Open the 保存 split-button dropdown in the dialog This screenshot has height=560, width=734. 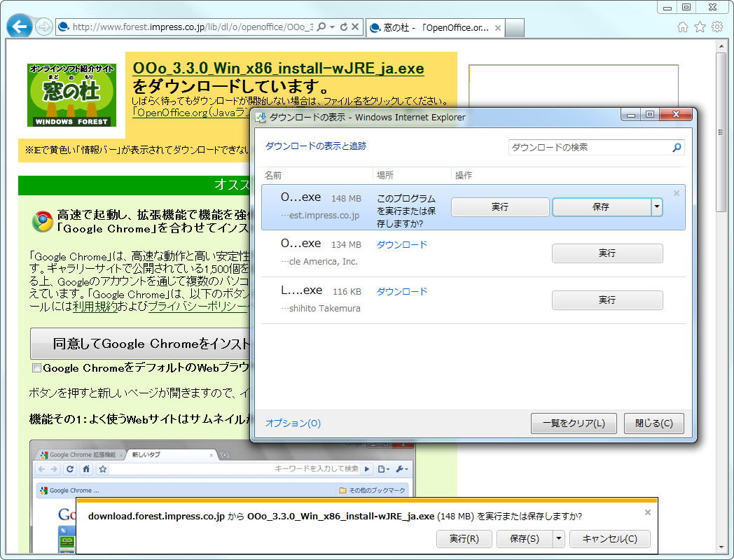[x=658, y=207]
